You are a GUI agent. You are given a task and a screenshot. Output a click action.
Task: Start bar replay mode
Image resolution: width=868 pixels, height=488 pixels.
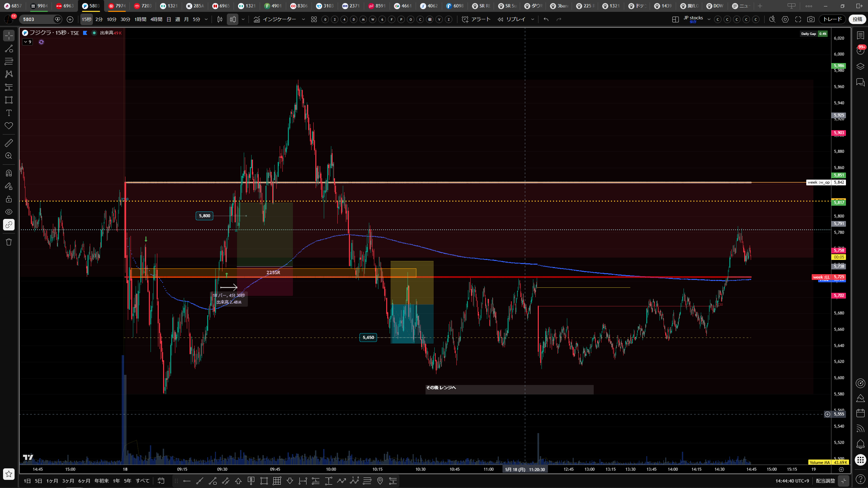click(512, 19)
